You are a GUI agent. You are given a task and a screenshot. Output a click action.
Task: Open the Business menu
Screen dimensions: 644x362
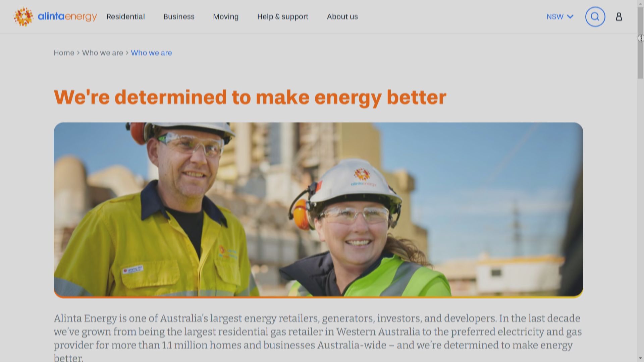[179, 17]
